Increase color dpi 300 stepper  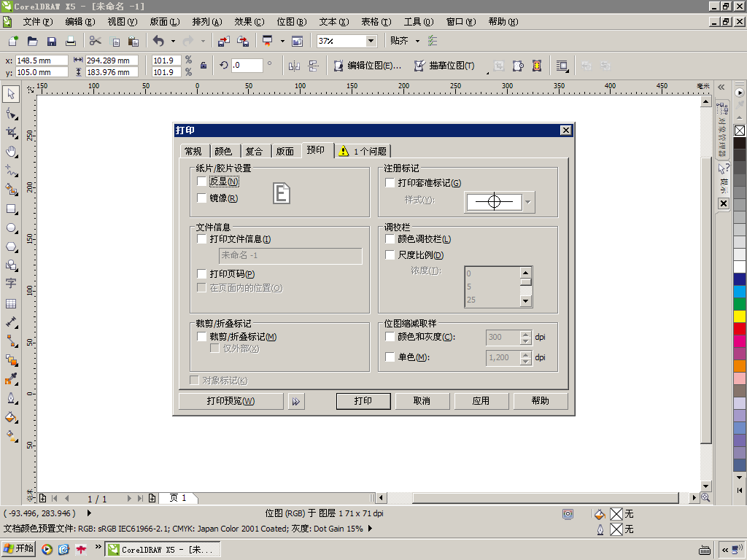point(525,334)
